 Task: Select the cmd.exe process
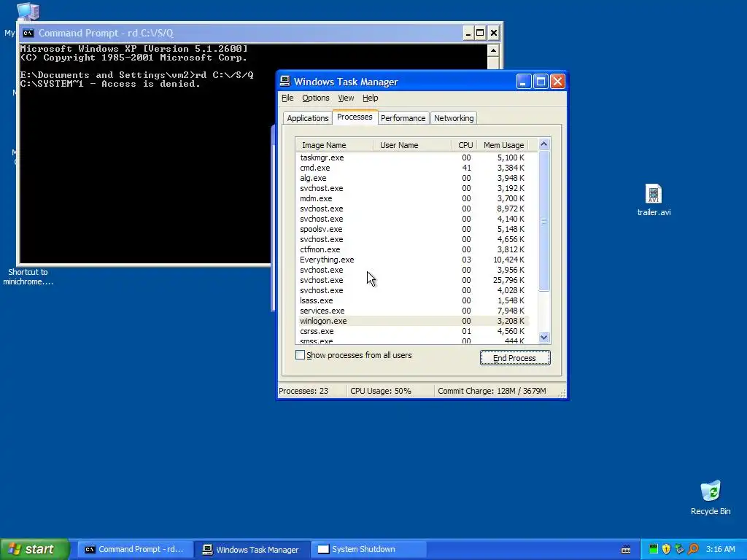coord(414,168)
